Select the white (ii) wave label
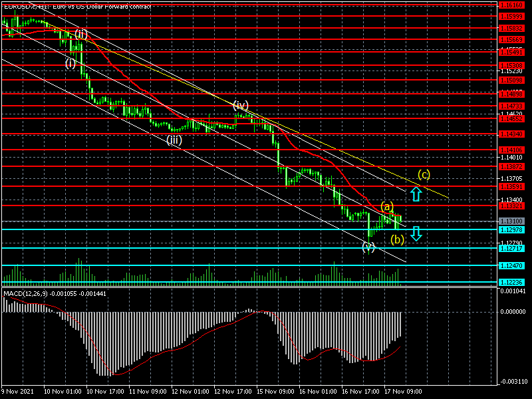Image resolution: width=532 pixels, height=399 pixels. tap(81, 34)
